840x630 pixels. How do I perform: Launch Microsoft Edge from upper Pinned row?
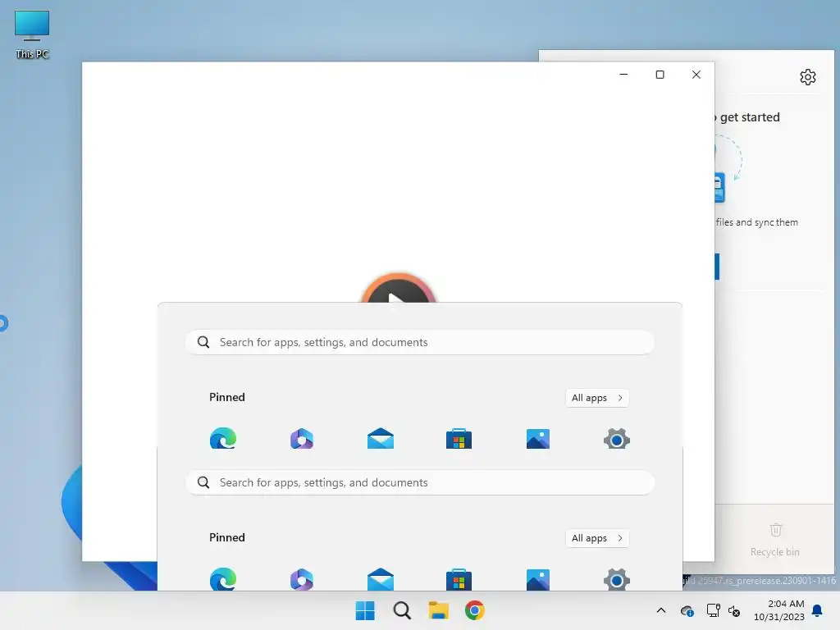(223, 439)
